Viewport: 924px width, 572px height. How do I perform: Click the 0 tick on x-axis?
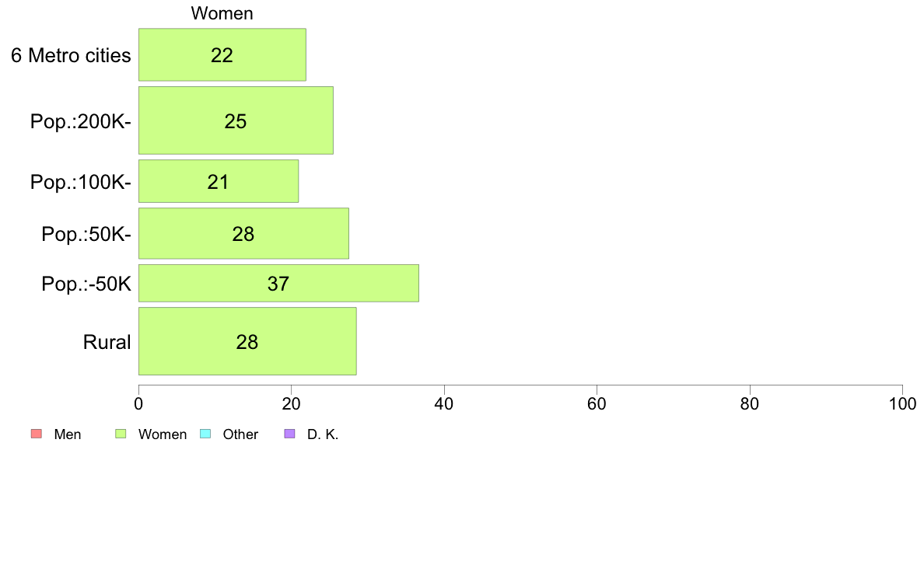point(138,403)
